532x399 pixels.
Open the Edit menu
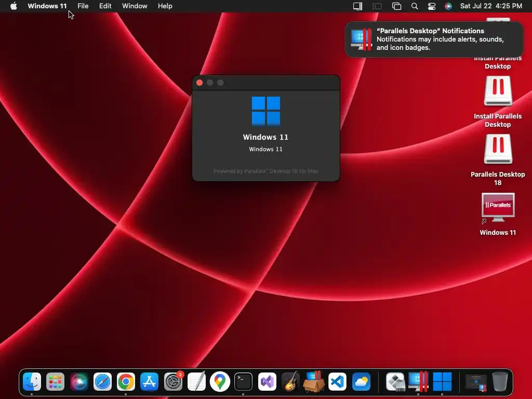pyautogui.click(x=105, y=6)
